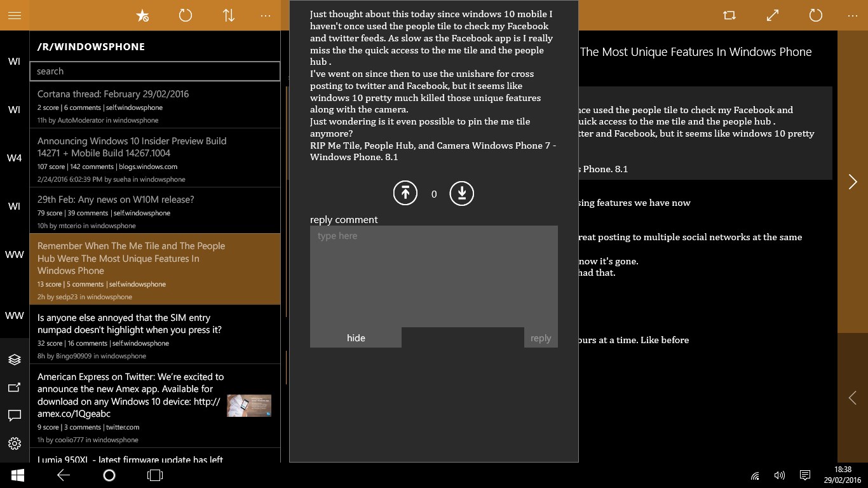
Task: Open the sort order arrows icon
Action: 229,15
